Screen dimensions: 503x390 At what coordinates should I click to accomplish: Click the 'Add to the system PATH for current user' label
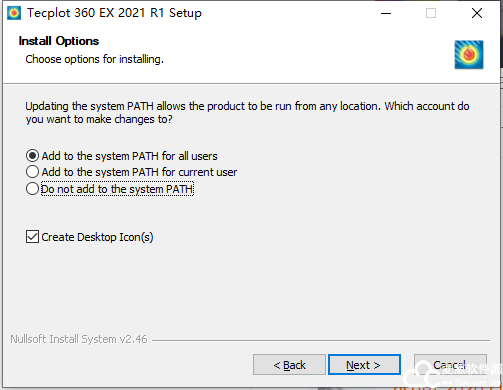click(139, 172)
